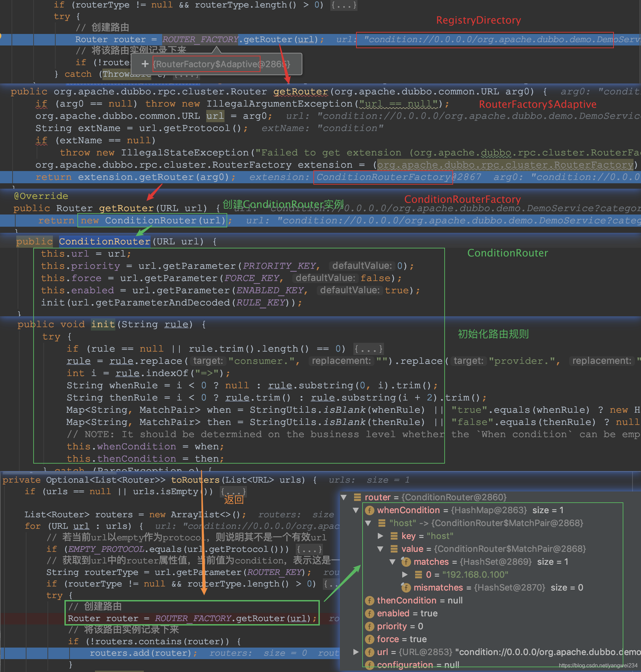Collapse the whenCondition HashMap node
641x672 pixels.
coord(356,510)
